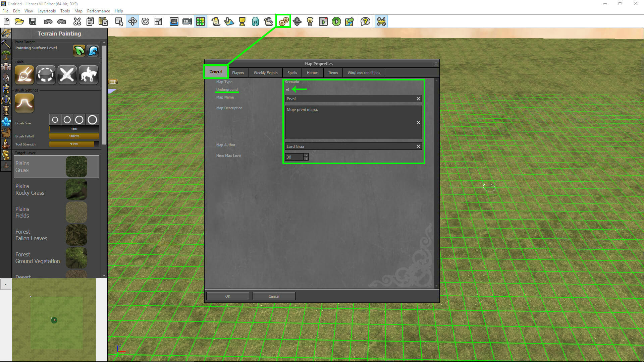Activate the Rotate tool
644x362 pixels.
coord(145,21)
